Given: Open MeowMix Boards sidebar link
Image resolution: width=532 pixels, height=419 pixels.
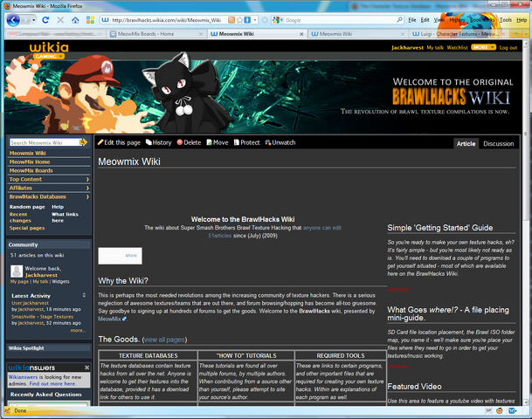Looking at the screenshot, I should click(x=31, y=170).
